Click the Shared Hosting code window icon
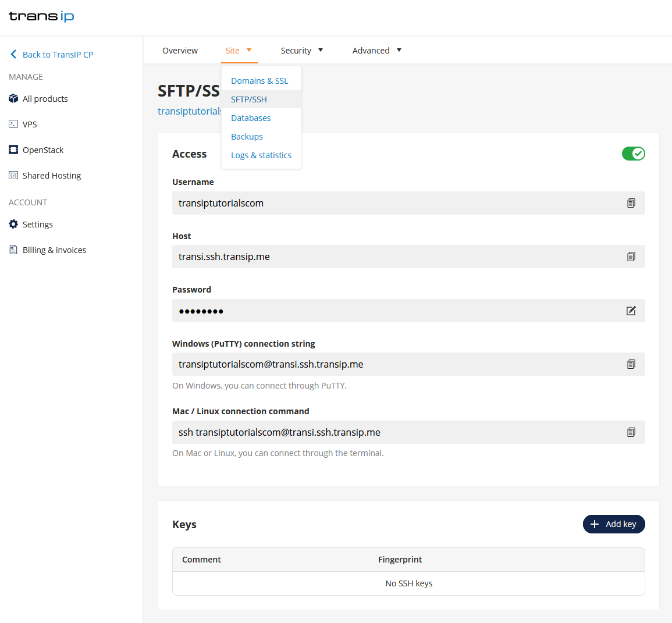Image resolution: width=672 pixels, height=623 pixels. [13, 175]
